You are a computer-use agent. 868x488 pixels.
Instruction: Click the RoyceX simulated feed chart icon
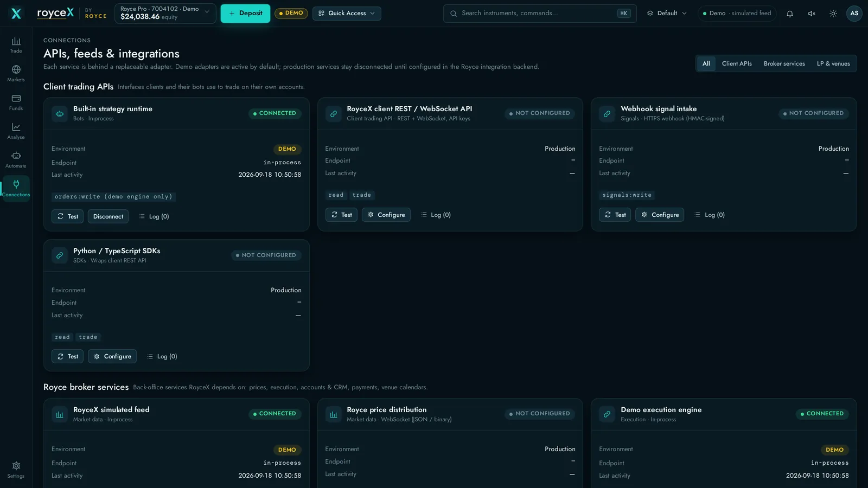tap(60, 414)
